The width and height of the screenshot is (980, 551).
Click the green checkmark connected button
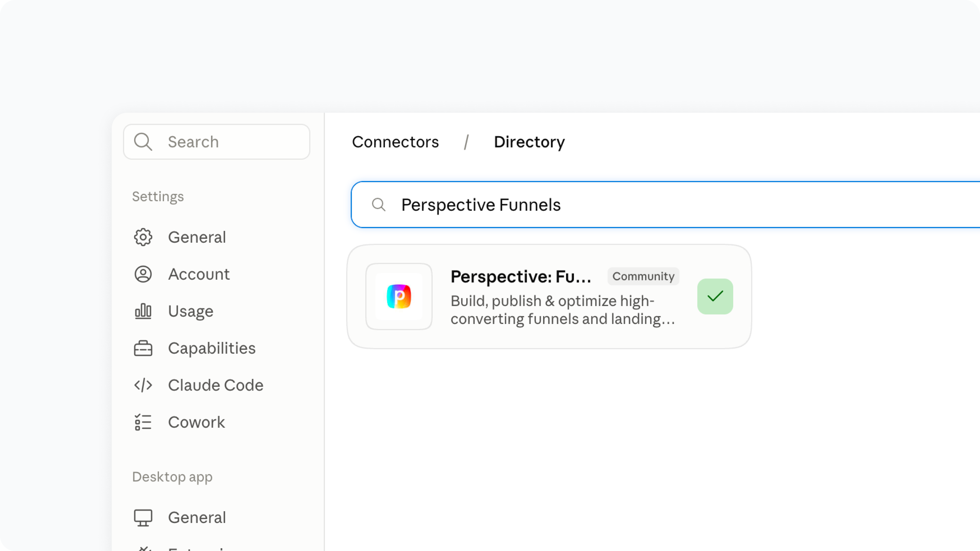[715, 296]
